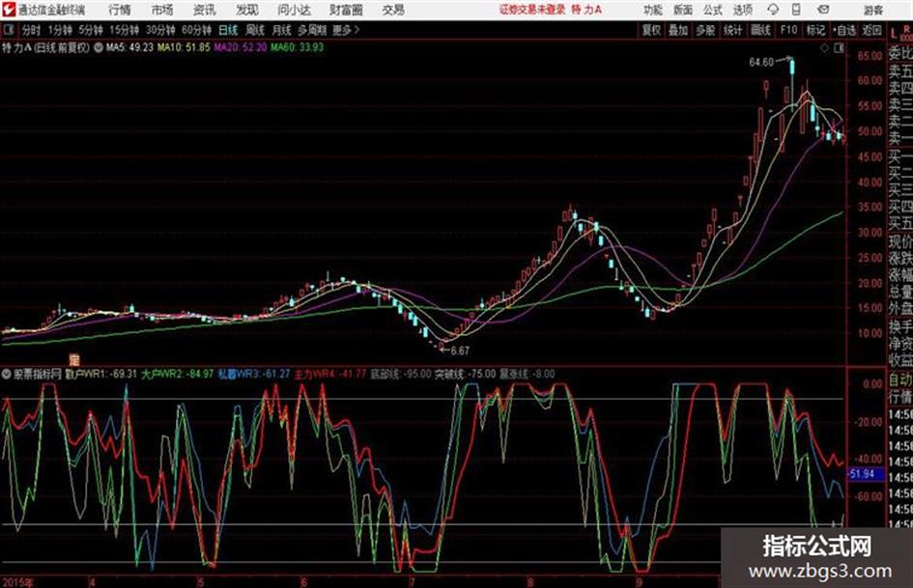Expand main chart indicator settings circle button
Screen dimensions: 913x588
[99, 47]
